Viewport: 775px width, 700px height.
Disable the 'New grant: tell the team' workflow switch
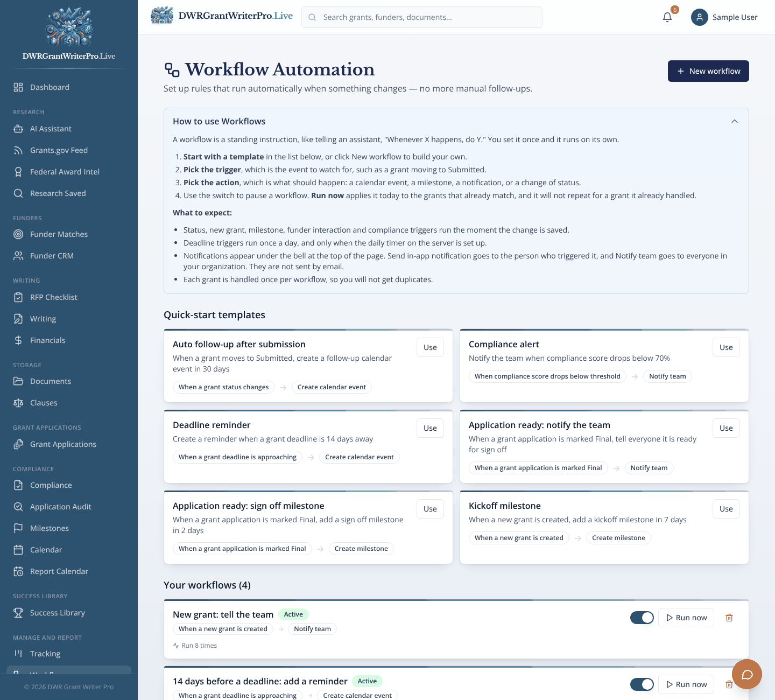(642, 618)
